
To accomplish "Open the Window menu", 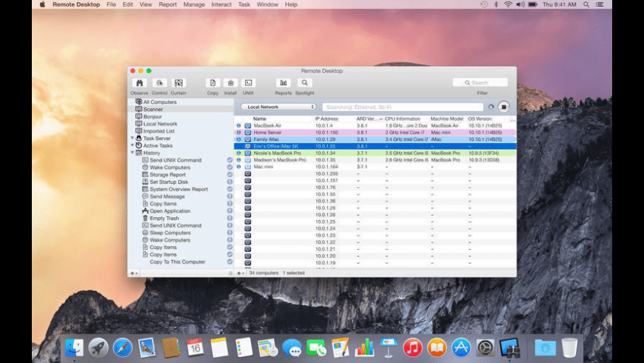I will [x=267, y=4].
